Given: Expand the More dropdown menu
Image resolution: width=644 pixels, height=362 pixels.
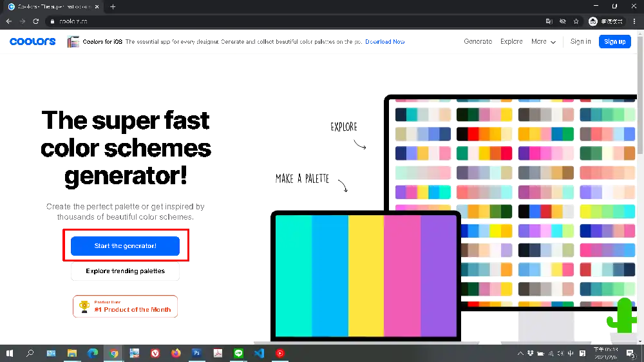Looking at the screenshot, I should click(x=544, y=41).
